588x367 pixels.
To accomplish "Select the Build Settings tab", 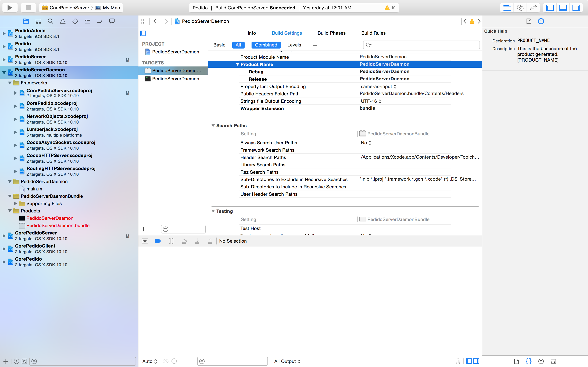I will [x=287, y=33].
